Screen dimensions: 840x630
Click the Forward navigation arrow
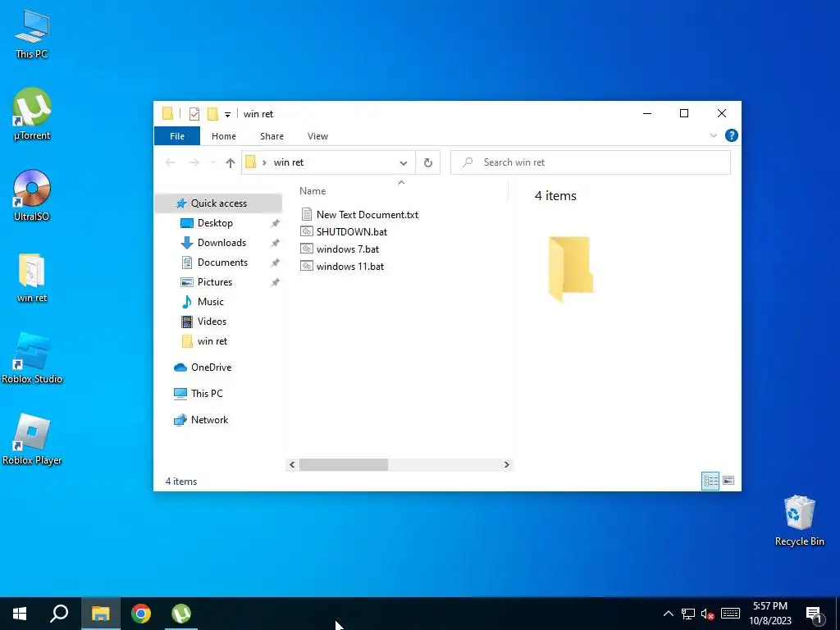point(194,162)
